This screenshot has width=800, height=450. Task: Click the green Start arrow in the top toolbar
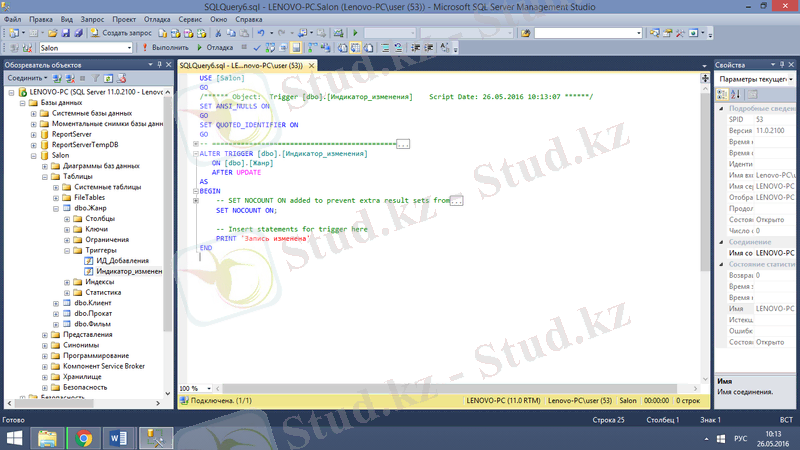click(355, 33)
